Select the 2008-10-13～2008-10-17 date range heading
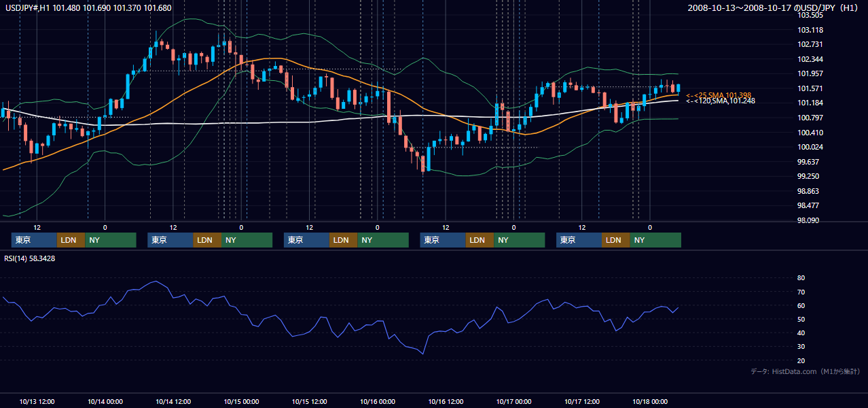Screen dimensions: 868x408 (774, 7)
